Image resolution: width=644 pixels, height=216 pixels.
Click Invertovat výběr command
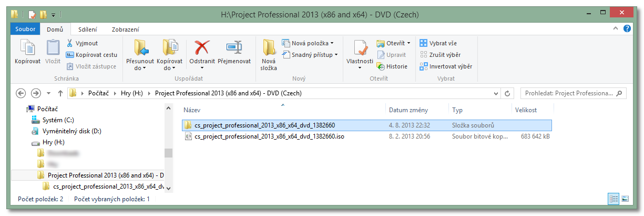click(446, 66)
